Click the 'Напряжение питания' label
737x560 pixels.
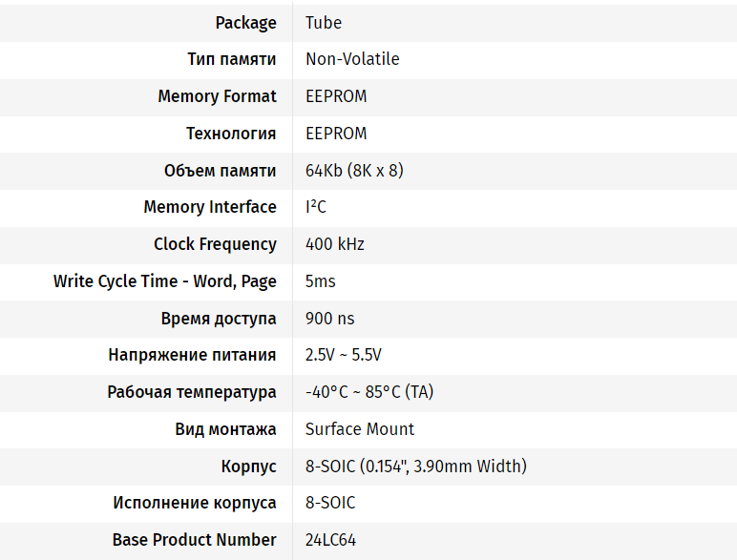pos(192,355)
